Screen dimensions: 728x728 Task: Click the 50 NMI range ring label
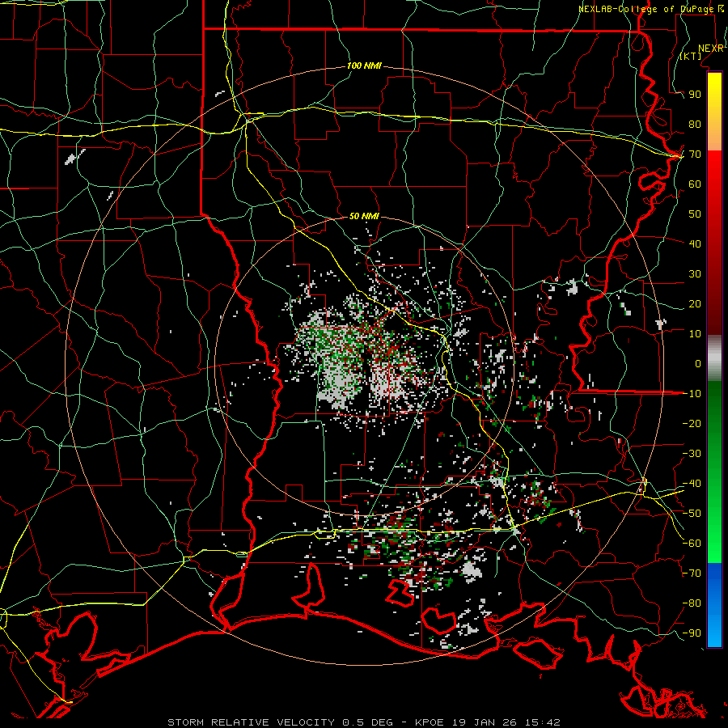coord(364,216)
